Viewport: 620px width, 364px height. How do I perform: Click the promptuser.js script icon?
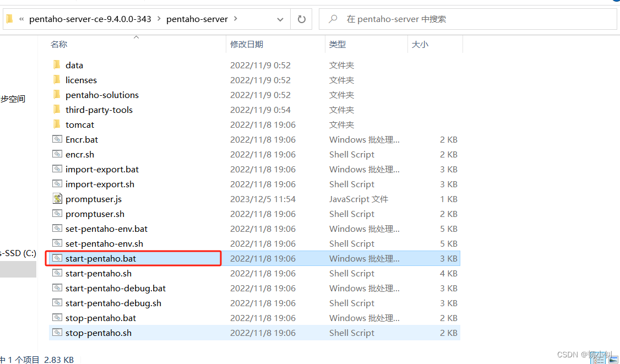pyautogui.click(x=57, y=199)
